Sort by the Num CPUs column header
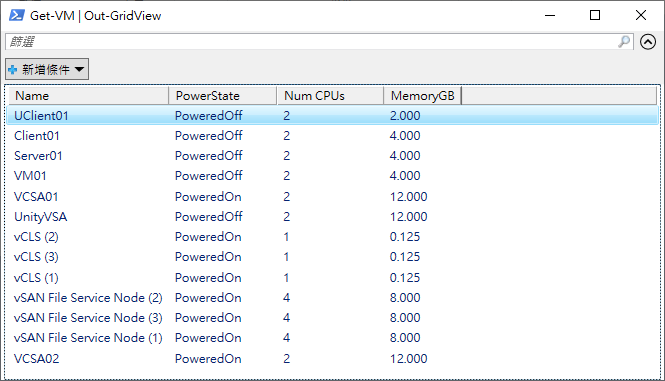Viewport: 665px width, 381px height. click(330, 96)
